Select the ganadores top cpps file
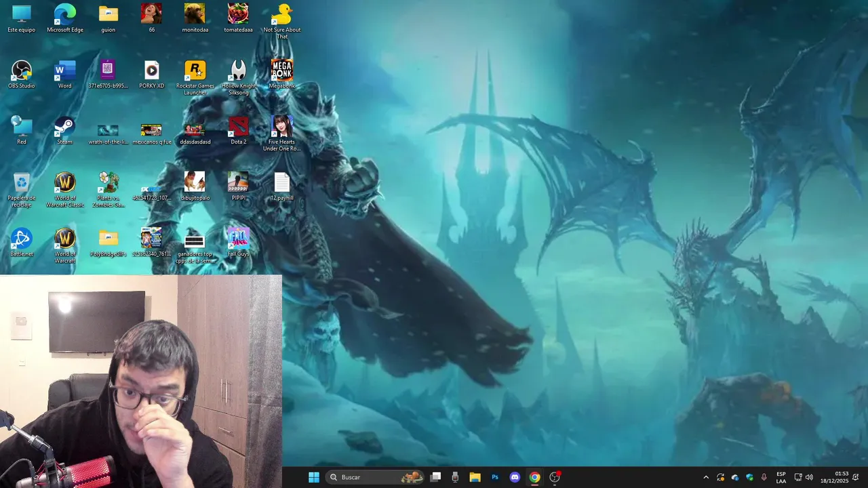 click(195, 249)
